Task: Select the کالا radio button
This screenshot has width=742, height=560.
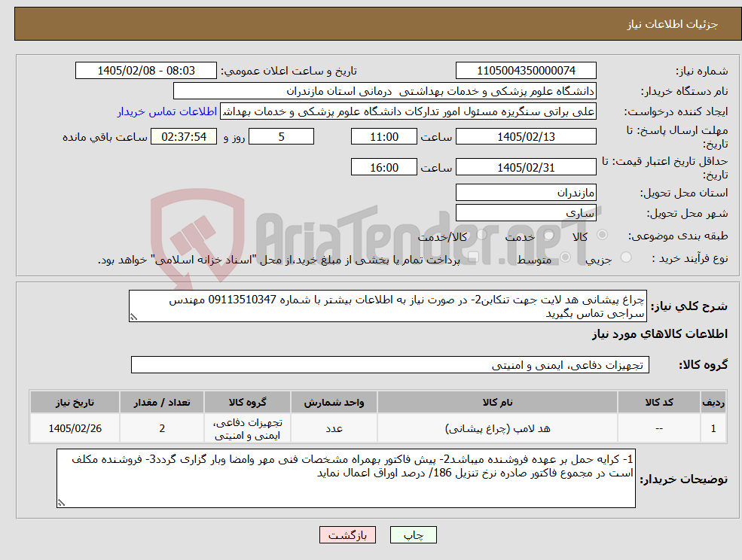Action: (x=603, y=235)
